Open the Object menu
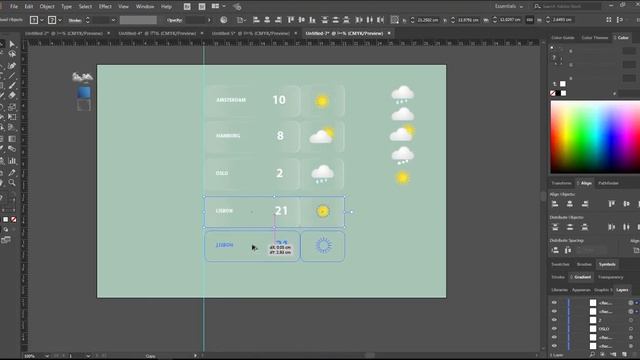Image resolution: width=640 pixels, height=360 pixels. point(47,7)
